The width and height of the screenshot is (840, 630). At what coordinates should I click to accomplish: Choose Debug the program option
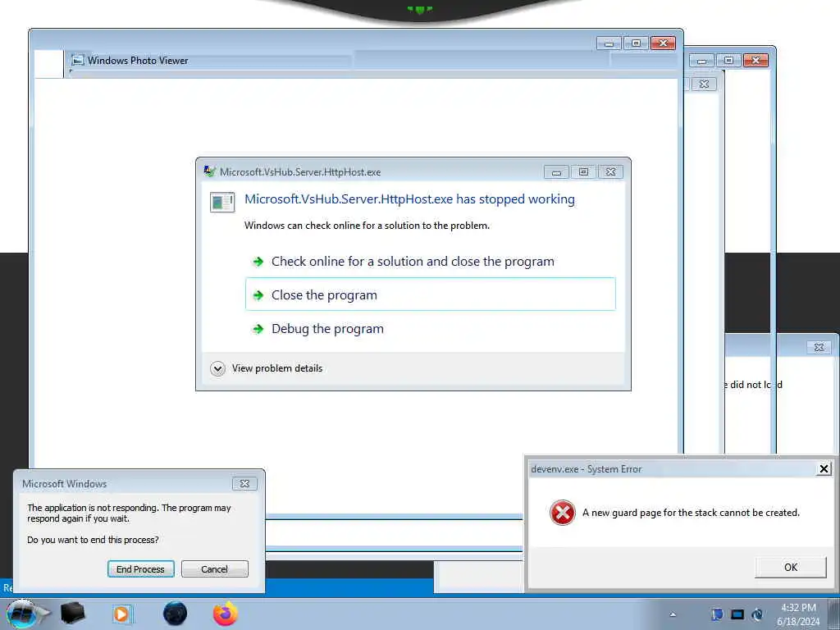pyautogui.click(x=430, y=328)
